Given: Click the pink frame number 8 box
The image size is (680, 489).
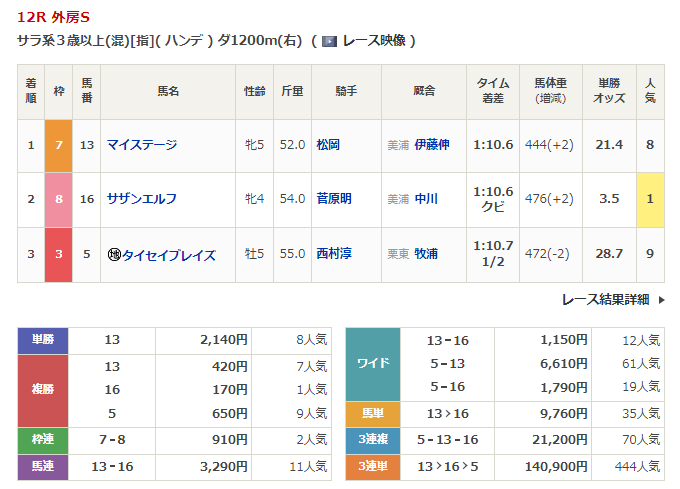Looking at the screenshot, I should pos(59,199).
